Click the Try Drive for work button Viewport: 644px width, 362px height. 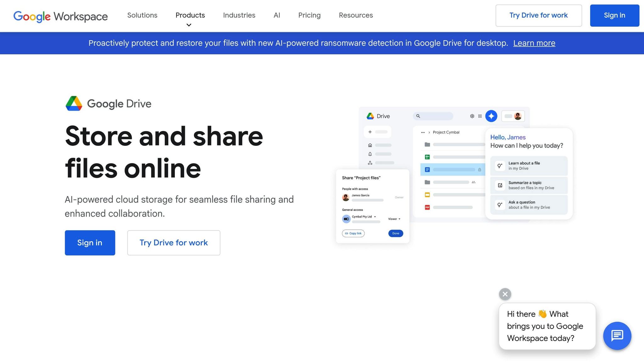point(538,15)
